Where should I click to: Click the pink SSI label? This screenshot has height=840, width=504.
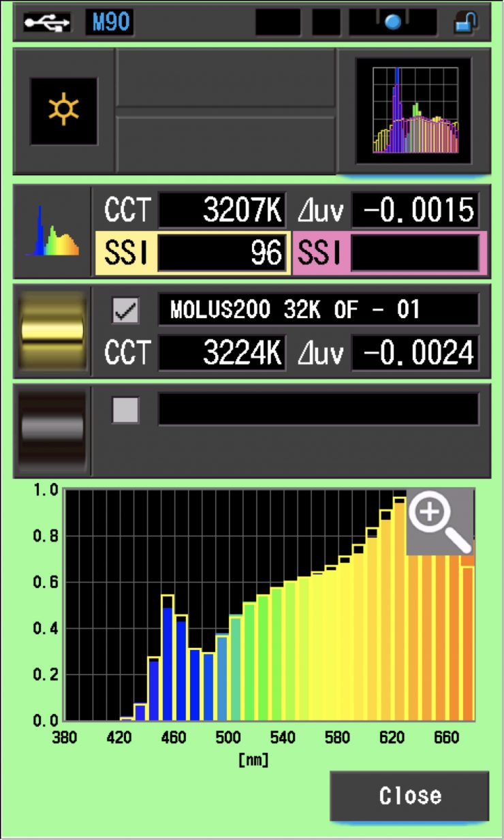pyautogui.click(x=320, y=253)
